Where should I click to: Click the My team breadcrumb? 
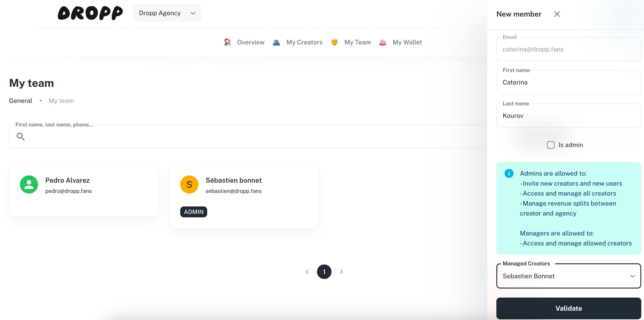pos(61,101)
